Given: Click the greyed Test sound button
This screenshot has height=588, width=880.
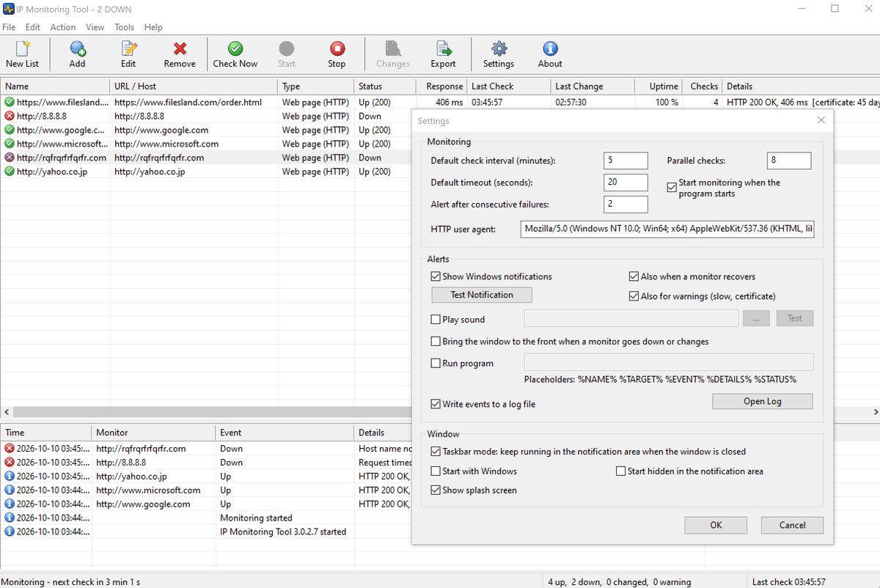Looking at the screenshot, I should coord(795,318).
